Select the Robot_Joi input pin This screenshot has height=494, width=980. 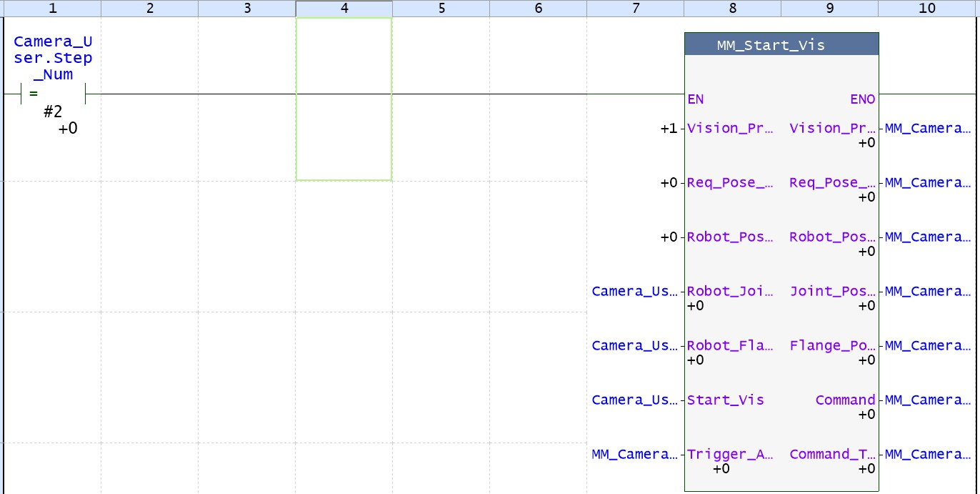point(729,292)
